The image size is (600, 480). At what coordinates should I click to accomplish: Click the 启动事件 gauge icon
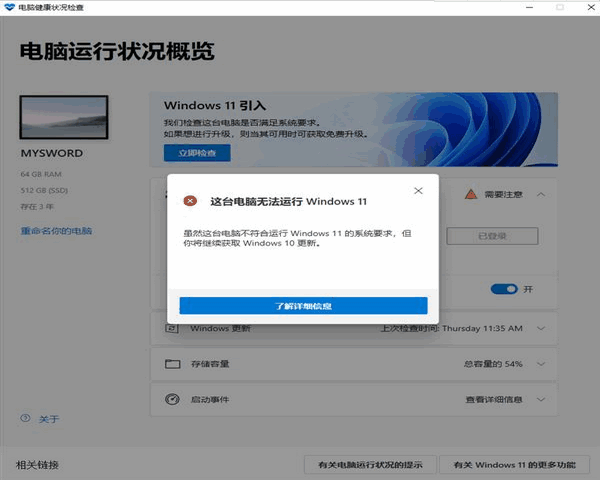pyautogui.click(x=171, y=399)
